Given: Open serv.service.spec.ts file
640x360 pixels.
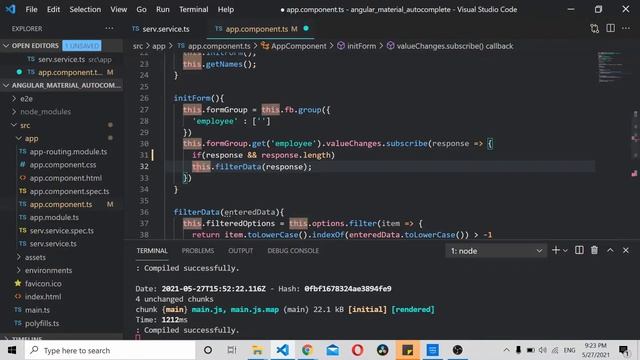Looking at the screenshot, I should 61,231.
